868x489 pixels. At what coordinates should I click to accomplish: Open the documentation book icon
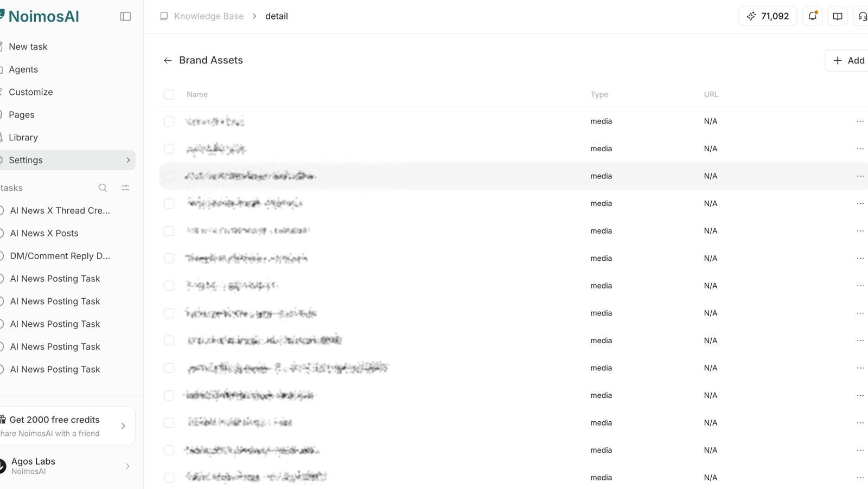[838, 16]
